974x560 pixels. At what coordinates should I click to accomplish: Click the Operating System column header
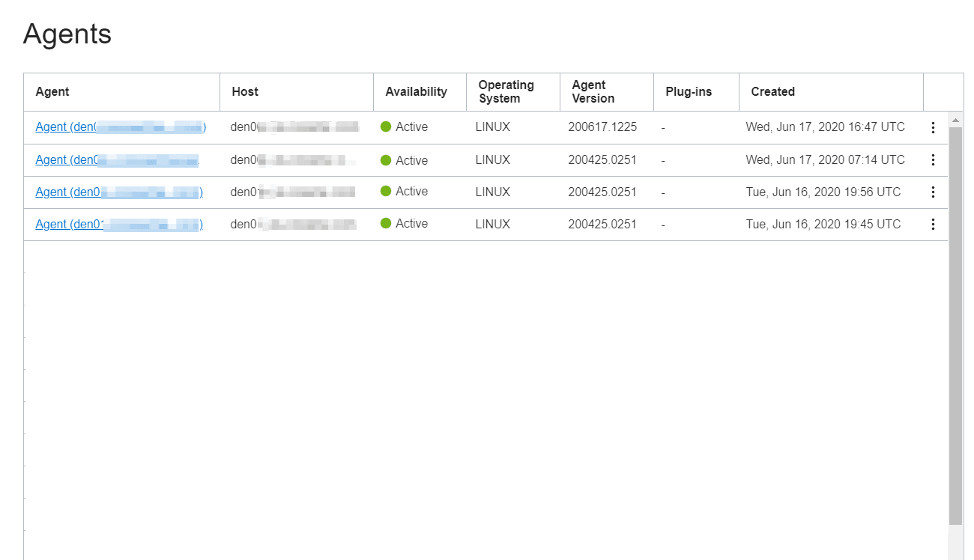pos(505,91)
